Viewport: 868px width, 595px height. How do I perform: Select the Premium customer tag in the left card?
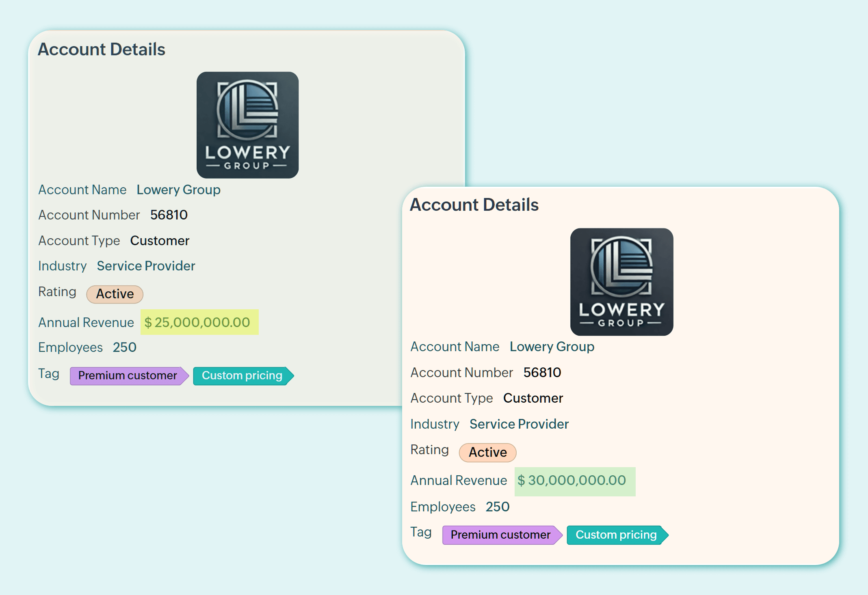(128, 375)
